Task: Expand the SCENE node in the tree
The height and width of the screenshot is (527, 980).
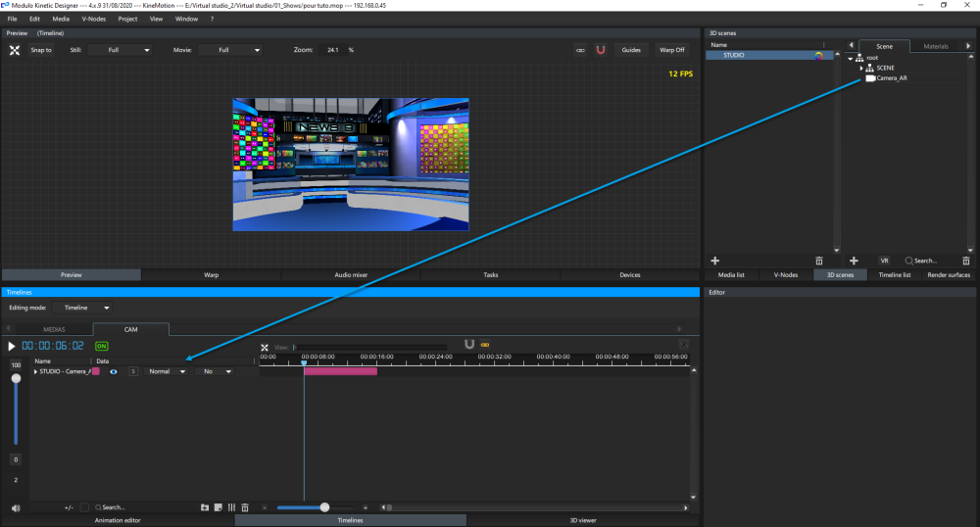Action: point(861,68)
